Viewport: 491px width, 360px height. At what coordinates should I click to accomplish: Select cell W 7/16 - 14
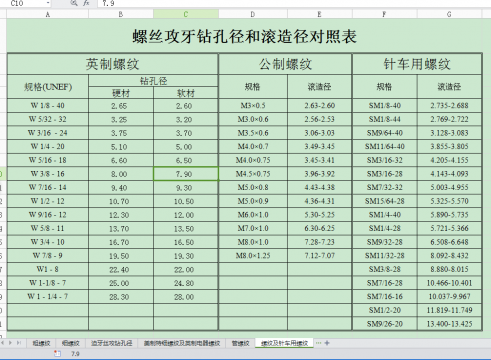tap(48, 188)
